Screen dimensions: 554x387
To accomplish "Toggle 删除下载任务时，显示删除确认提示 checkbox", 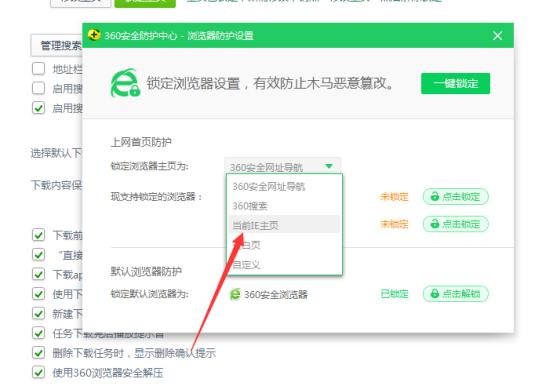I will [x=38, y=353].
